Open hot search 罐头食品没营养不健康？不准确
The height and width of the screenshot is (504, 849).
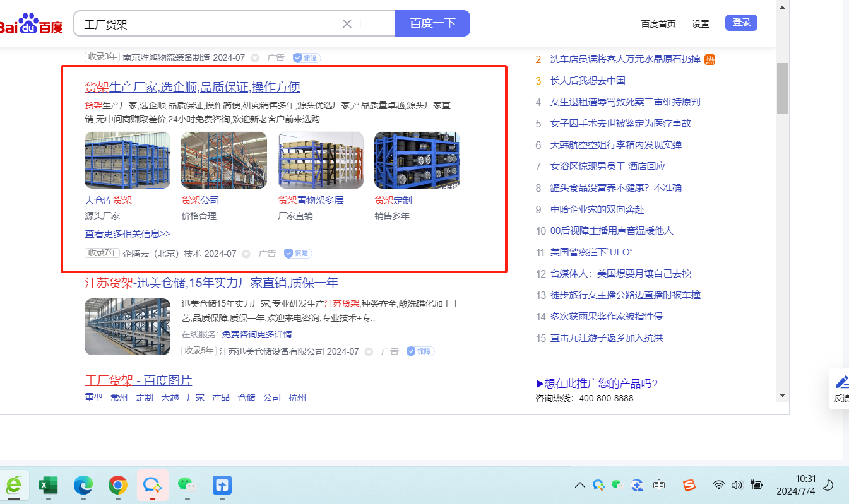[x=616, y=188]
